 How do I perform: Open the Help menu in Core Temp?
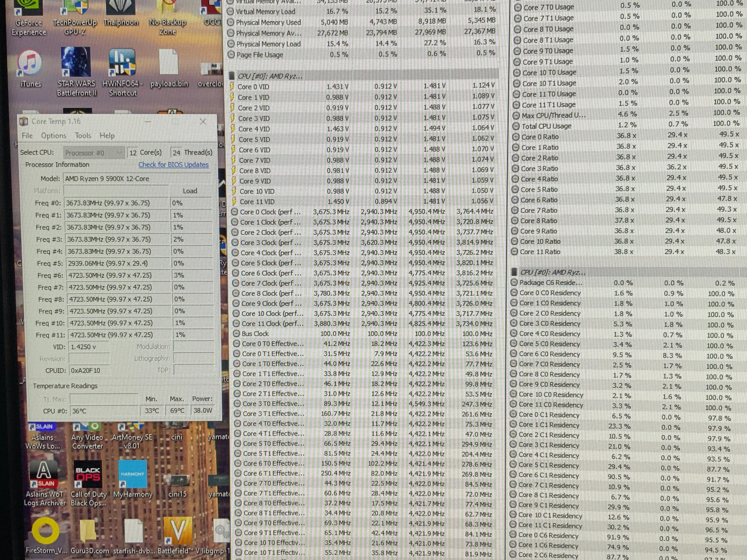pyautogui.click(x=107, y=136)
